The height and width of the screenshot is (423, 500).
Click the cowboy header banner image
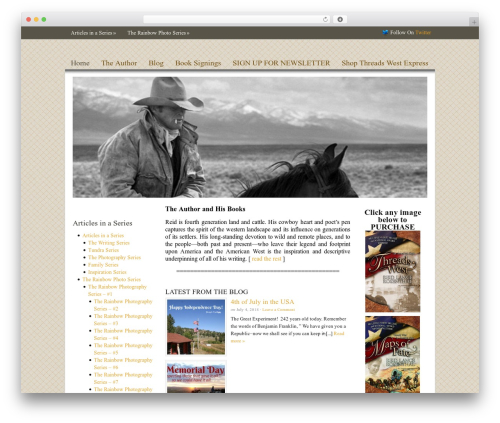(250, 137)
